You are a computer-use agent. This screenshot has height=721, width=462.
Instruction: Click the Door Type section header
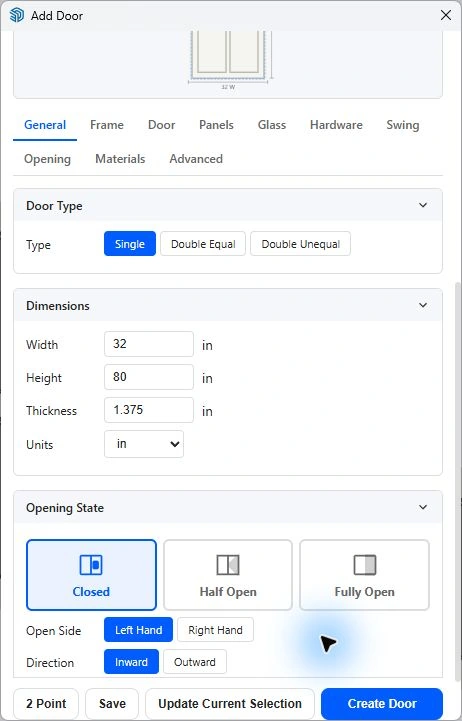pos(228,206)
